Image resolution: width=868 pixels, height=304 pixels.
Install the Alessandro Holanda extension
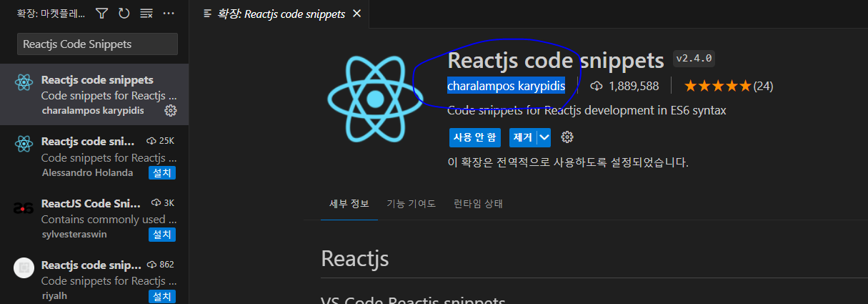coord(162,172)
